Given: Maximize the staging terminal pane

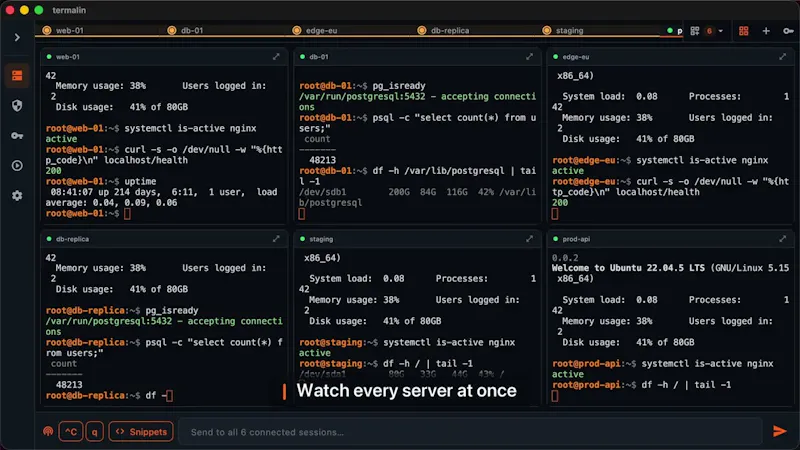Looking at the screenshot, I should coord(530,239).
